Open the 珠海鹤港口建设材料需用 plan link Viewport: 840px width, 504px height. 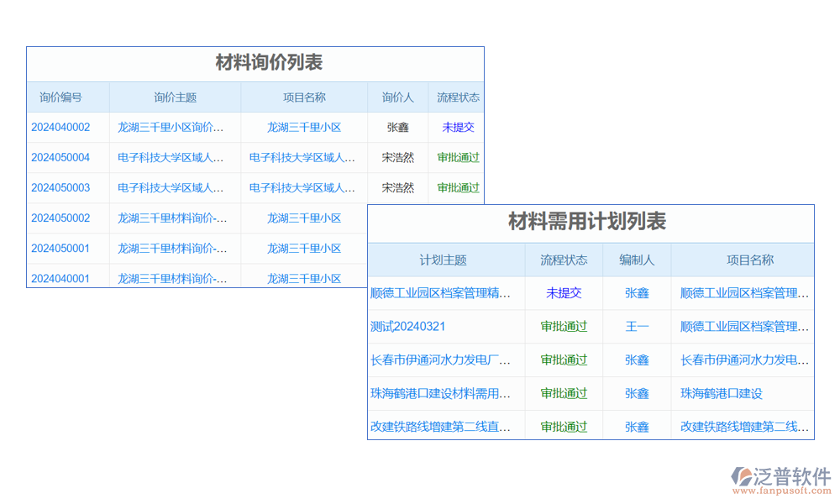coord(441,394)
